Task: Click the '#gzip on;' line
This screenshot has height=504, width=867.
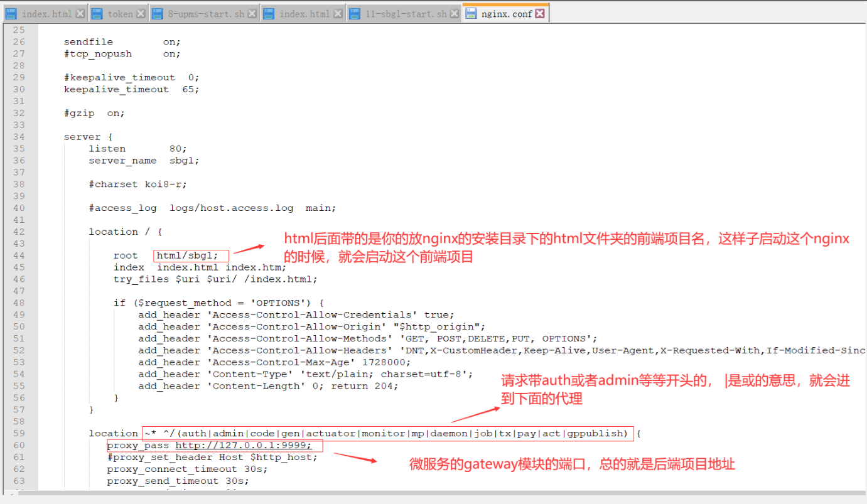Action: (x=94, y=114)
